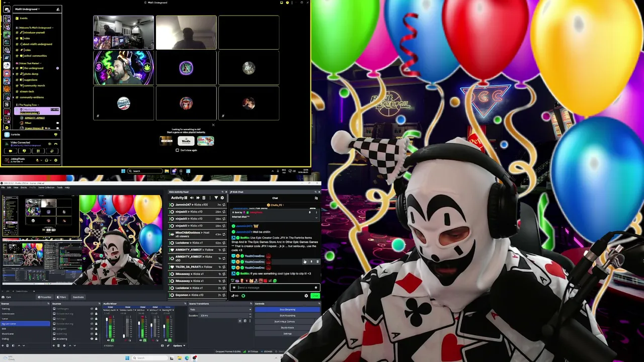Mute Gaming PC channel in Audio Mixer
Image resolution: width=644 pixels, height=362 pixels.
(166, 340)
